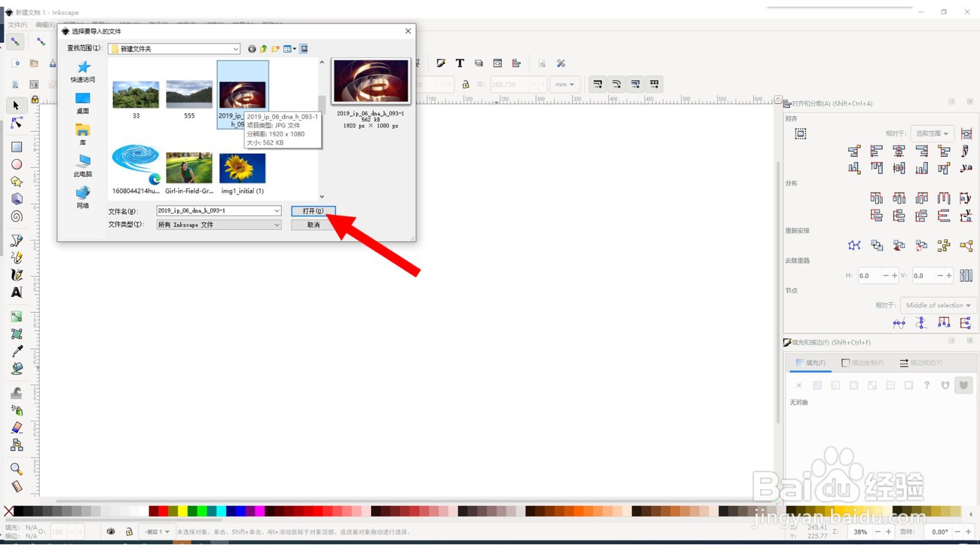Open the File menu
Image resolution: width=980 pixels, height=551 pixels.
pos(18,24)
